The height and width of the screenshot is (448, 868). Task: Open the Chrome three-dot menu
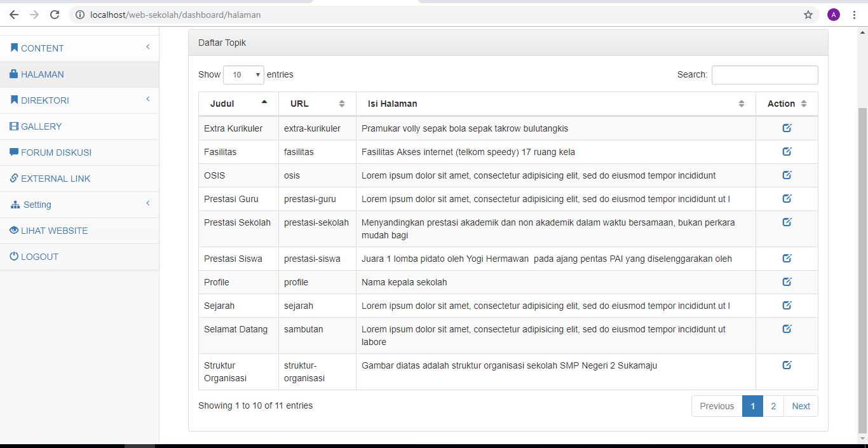tap(855, 15)
